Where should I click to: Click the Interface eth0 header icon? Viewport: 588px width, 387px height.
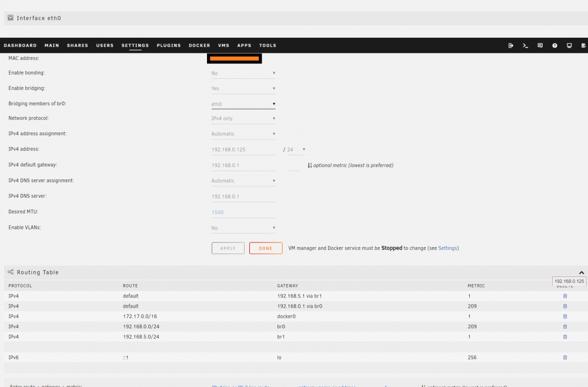(x=11, y=18)
